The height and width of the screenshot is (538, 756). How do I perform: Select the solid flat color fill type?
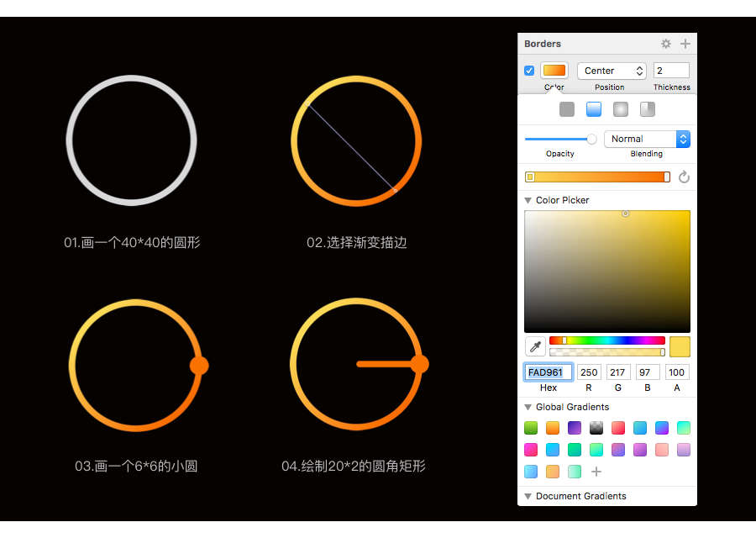[x=567, y=109]
